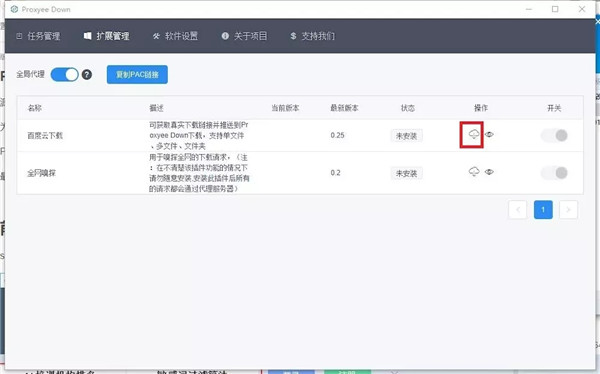Click the 未安装 status of 百度云下载

coord(406,136)
